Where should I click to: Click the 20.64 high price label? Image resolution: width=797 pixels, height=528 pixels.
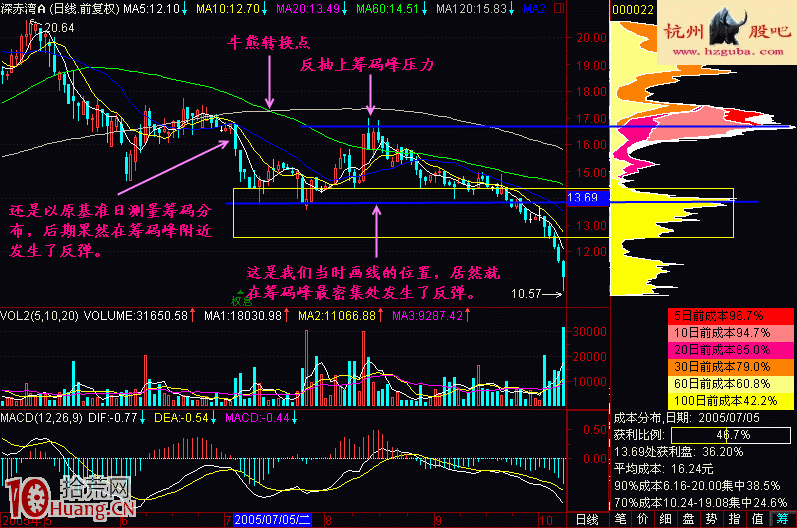pyautogui.click(x=59, y=28)
